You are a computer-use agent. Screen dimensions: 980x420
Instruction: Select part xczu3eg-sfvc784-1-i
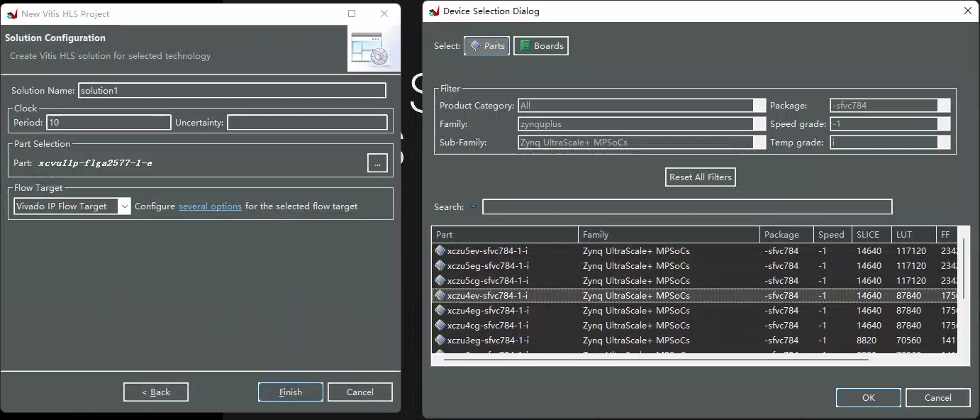click(695, 341)
